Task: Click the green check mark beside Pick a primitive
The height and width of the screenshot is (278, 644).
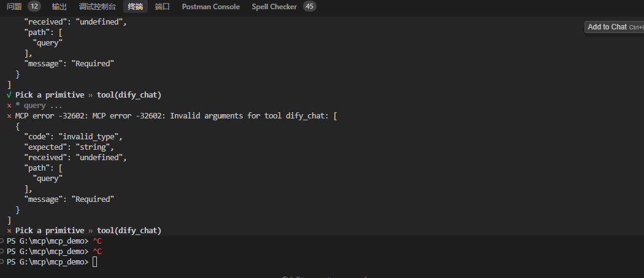Action: click(x=9, y=95)
